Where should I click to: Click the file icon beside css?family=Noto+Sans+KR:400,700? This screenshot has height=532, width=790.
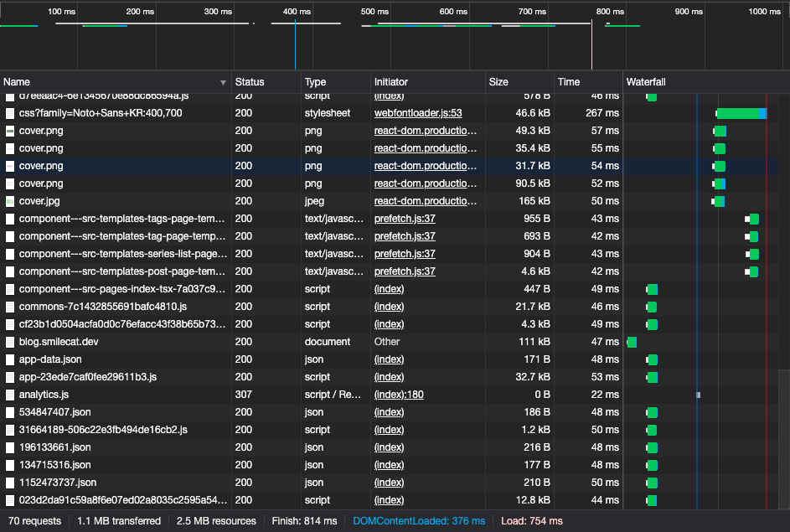tap(10, 113)
